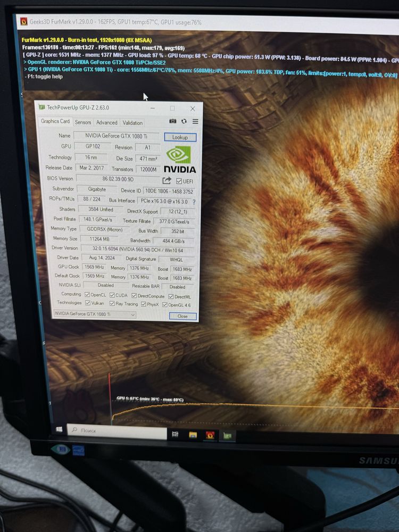Viewport: 399px width, 532px height.
Task: Click the BIOS export share icon
Action: pyautogui.click(x=167, y=180)
